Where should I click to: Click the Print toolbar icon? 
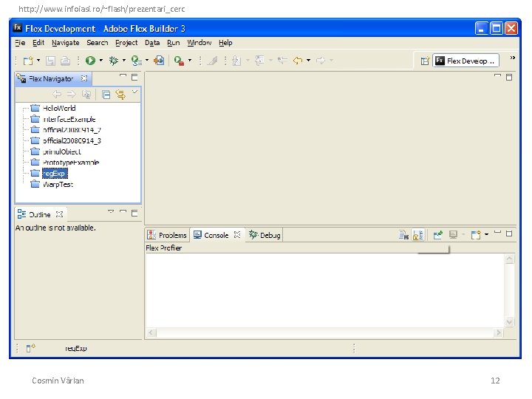point(65,61)
